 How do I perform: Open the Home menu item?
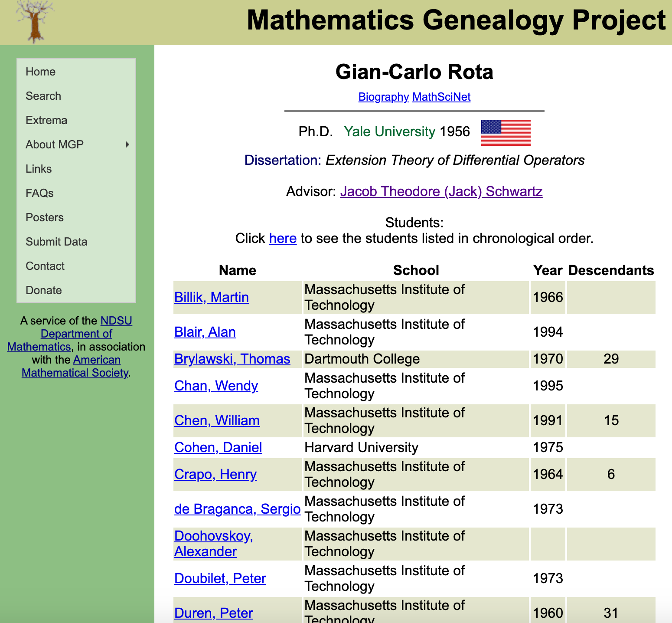pyautogui.click(x=40, y=72)
